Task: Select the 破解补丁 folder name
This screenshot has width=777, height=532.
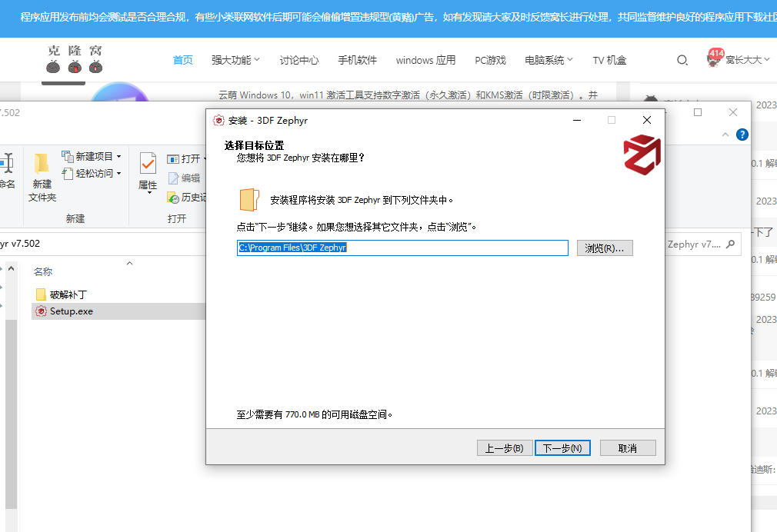Action: 68,294
